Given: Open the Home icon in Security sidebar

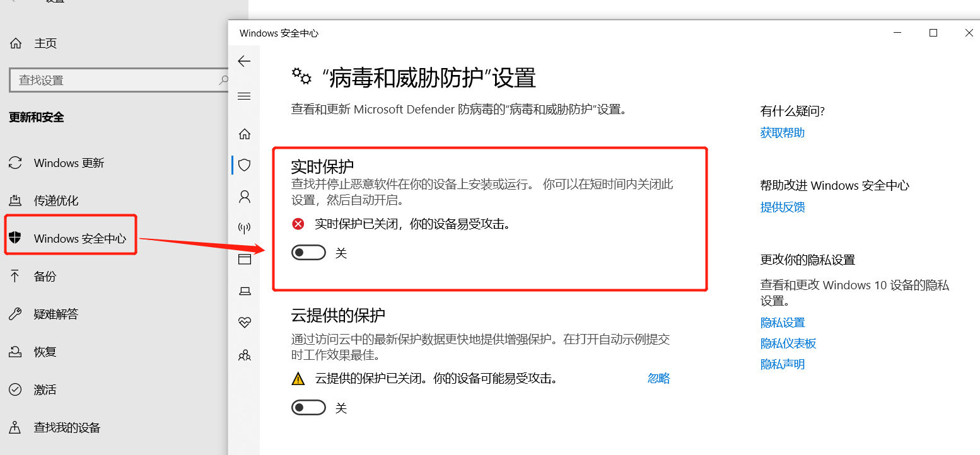Looking at the screenshot, I should pos(245,134).
